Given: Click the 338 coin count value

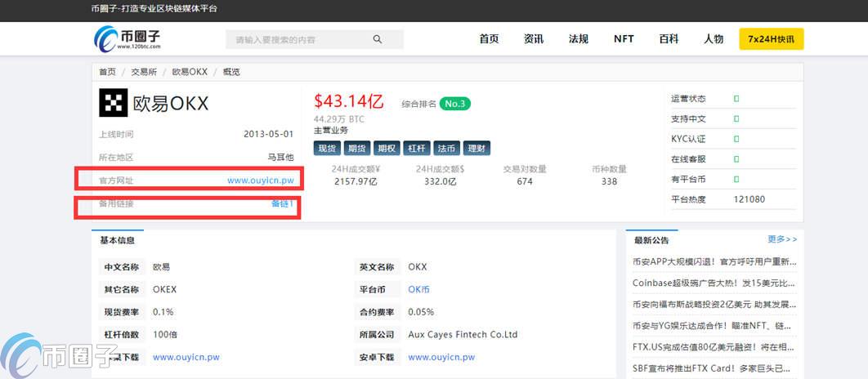Looking at the screenshot, I should [x=609, y=181].
